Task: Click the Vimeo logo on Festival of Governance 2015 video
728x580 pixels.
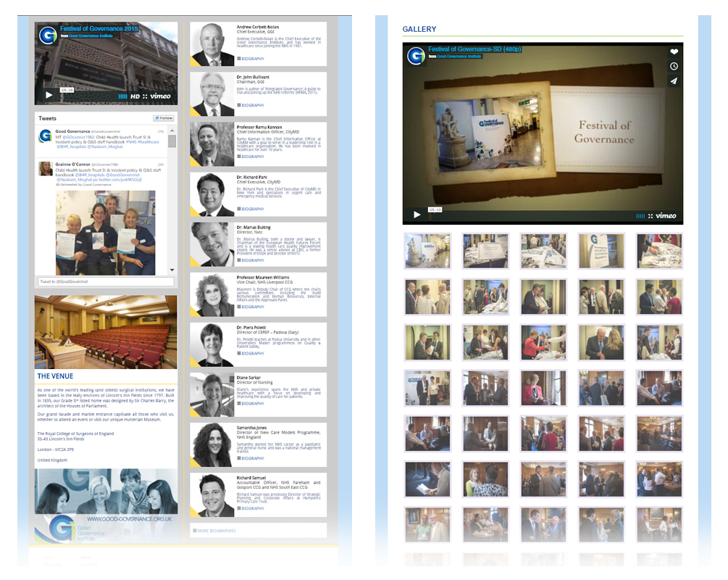Action: coord(160,96)
